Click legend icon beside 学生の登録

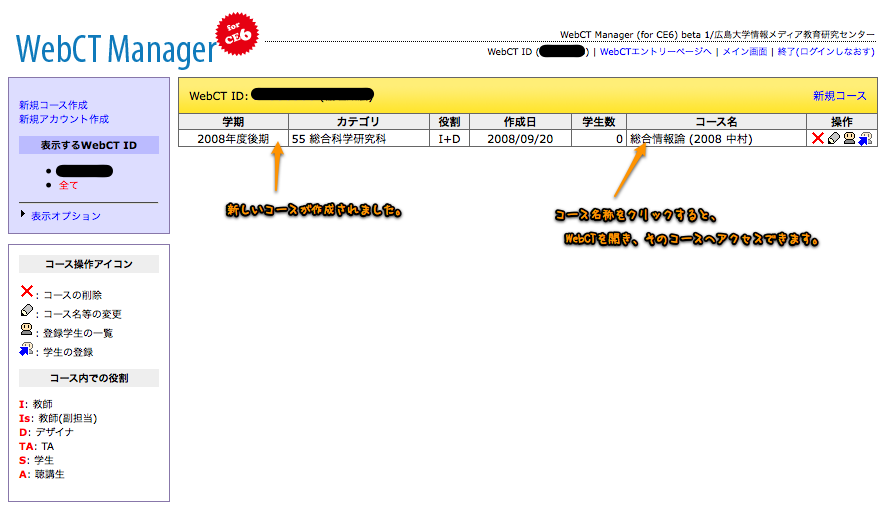[26, 349]
